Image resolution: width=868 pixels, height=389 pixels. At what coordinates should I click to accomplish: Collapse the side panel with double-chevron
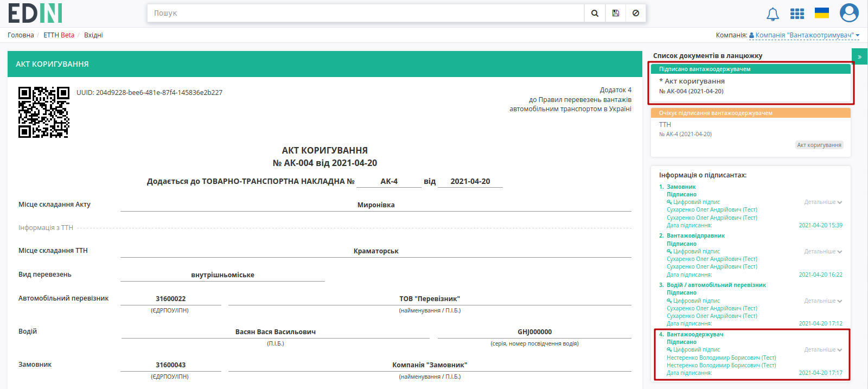click(859, 56)
